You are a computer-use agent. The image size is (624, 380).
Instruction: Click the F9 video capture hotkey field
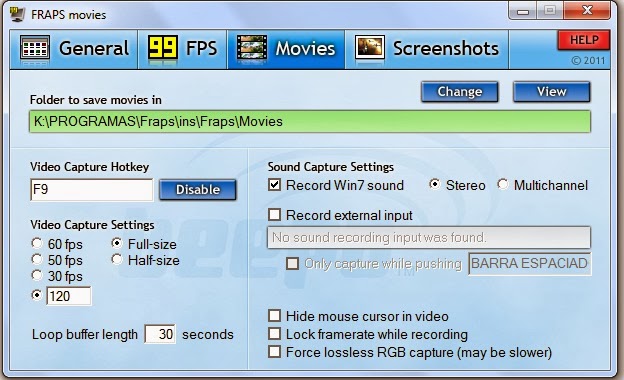coord(92,189)
